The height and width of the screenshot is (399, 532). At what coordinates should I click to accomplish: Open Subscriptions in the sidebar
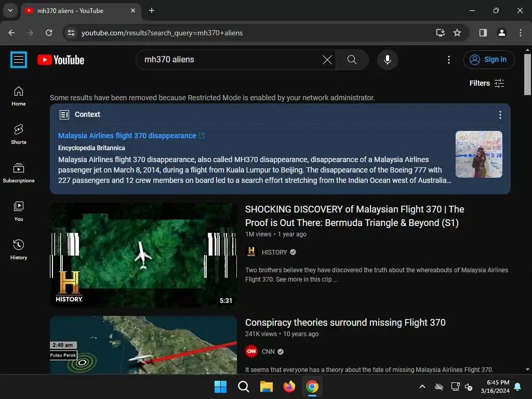coord(19,172)
